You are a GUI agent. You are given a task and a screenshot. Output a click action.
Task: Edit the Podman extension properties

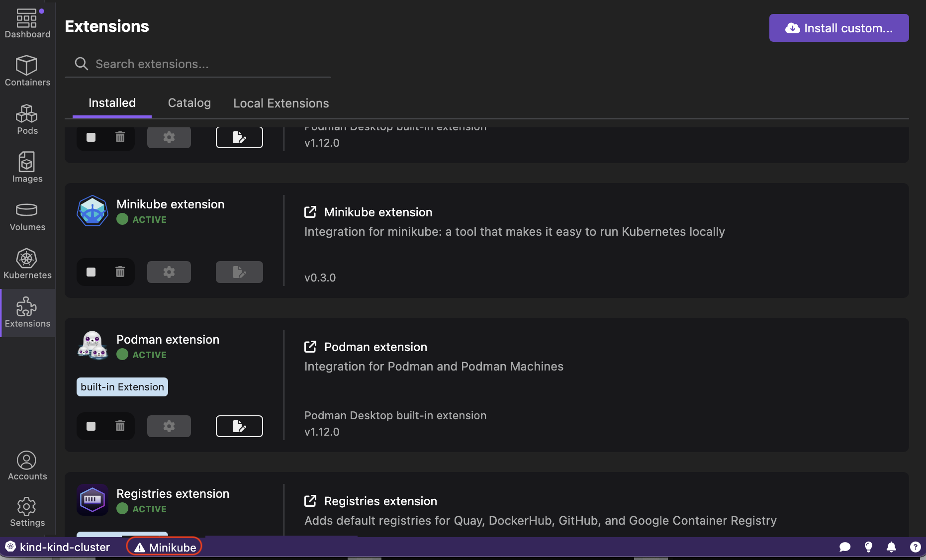pyautogui.click(x=239, y=426)
